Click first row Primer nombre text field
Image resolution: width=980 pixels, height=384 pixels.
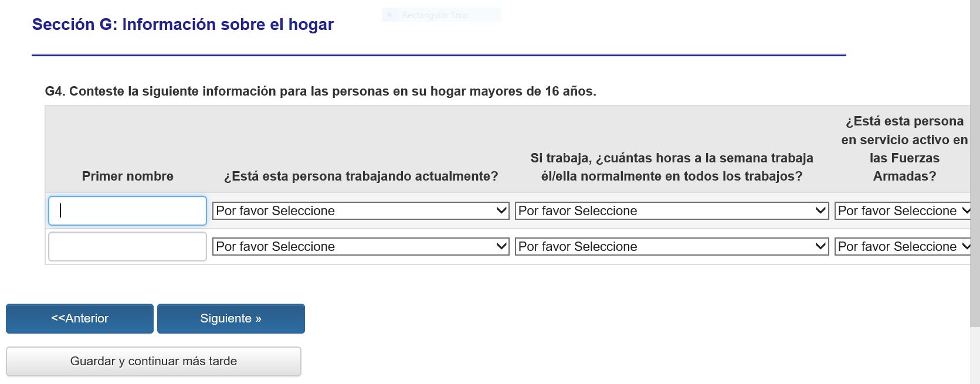click(127, 210)
